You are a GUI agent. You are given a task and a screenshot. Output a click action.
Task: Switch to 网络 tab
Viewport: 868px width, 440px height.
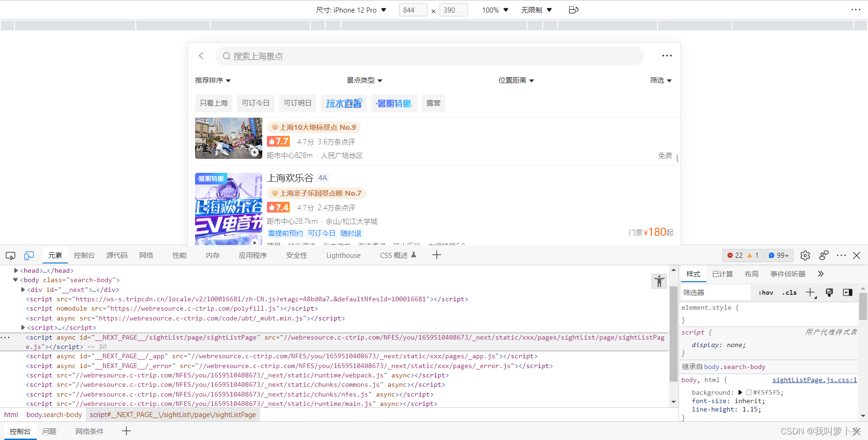click(146, 255)
